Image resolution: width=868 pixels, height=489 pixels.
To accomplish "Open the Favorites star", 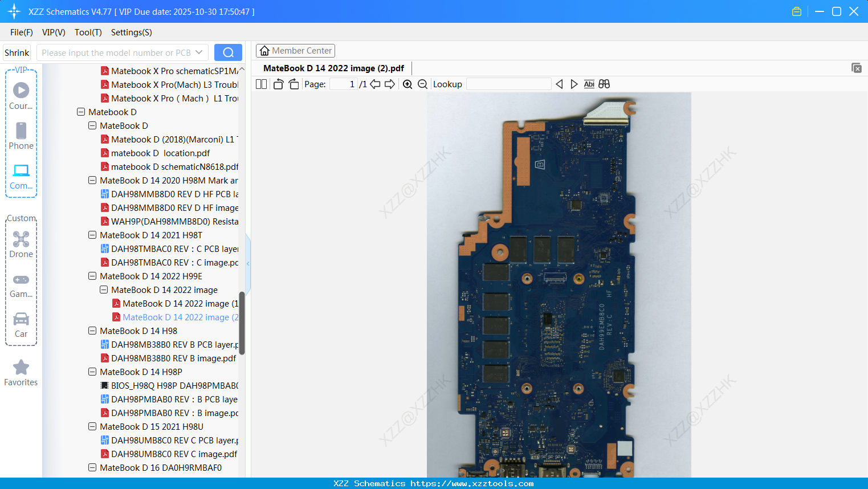I will [21, 373].
